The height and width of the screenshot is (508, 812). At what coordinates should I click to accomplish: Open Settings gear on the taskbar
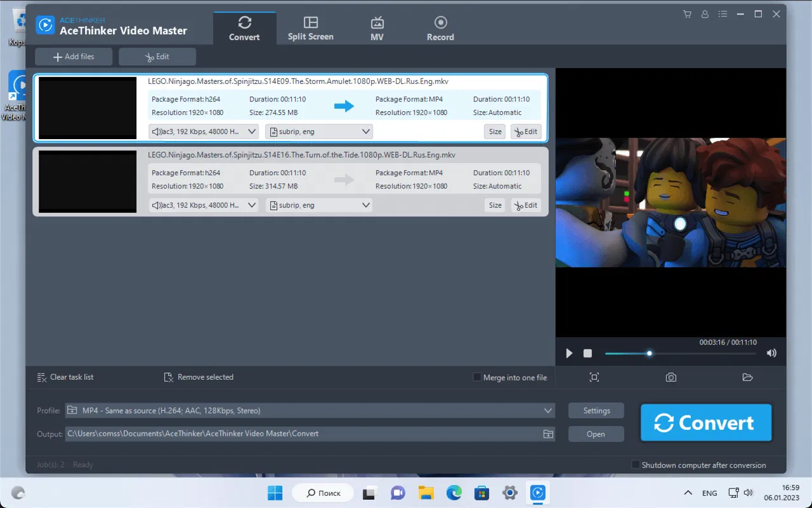(510, 493)
